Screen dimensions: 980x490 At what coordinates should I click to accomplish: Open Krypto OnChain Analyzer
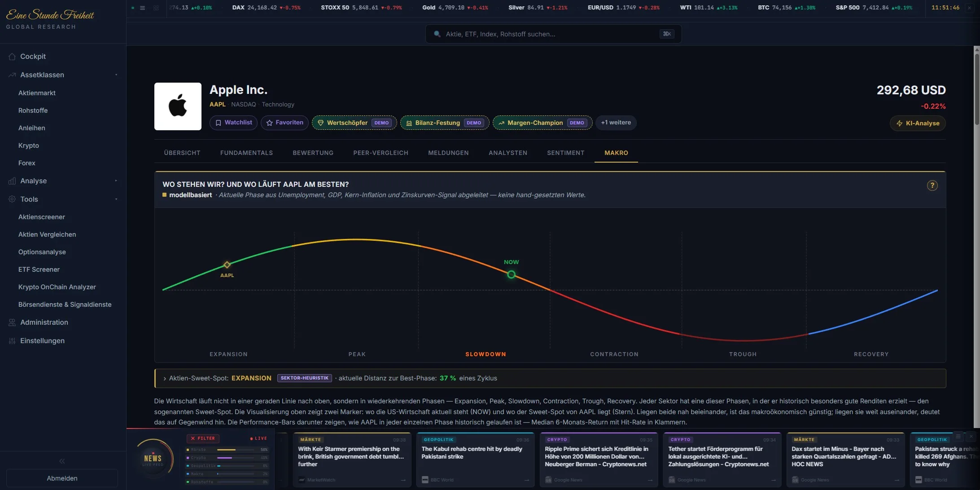point(57,287)
